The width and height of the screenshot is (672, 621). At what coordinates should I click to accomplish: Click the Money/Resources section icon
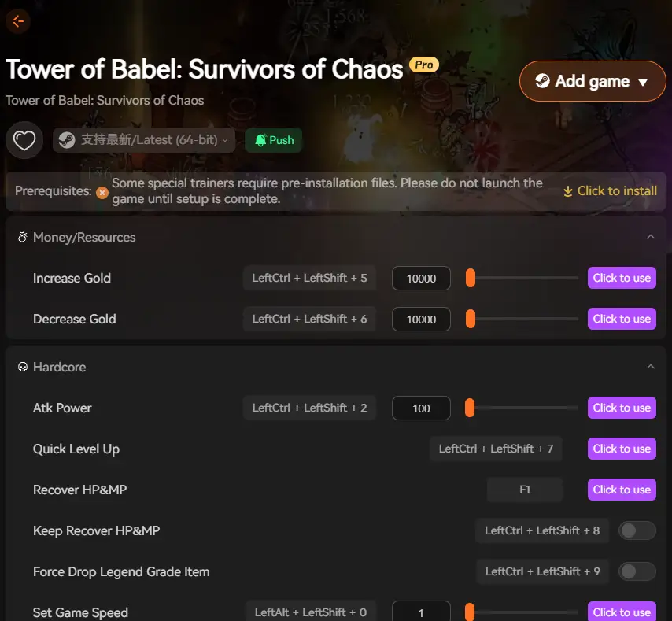(22, 236)
